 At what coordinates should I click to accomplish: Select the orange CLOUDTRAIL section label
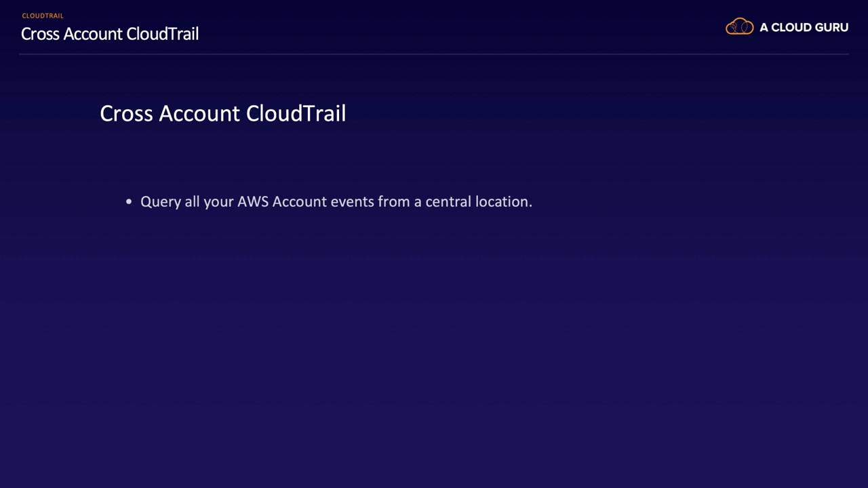pyautogui.click(x=43, y=16)
